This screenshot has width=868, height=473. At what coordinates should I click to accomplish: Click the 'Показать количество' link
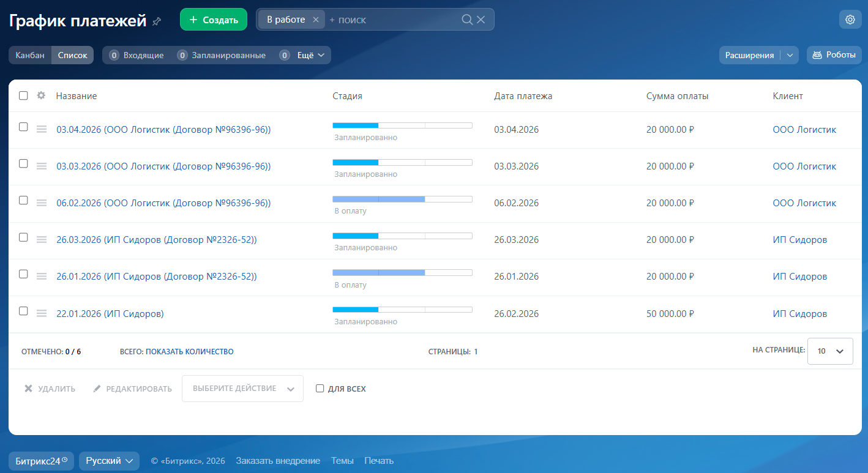(x=189, y=352)
